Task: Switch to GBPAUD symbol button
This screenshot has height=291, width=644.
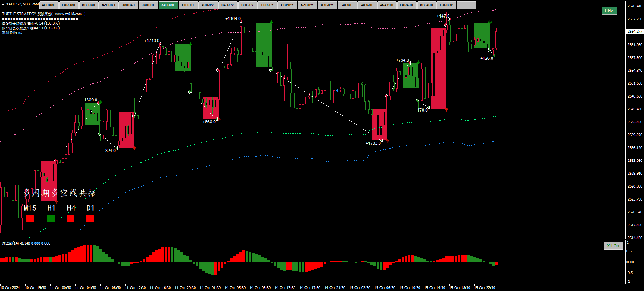Action: click(x=426, y=5)
